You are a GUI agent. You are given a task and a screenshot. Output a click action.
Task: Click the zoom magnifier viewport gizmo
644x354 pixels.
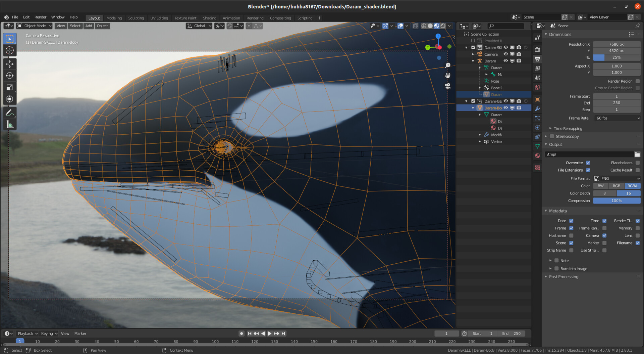447,65
